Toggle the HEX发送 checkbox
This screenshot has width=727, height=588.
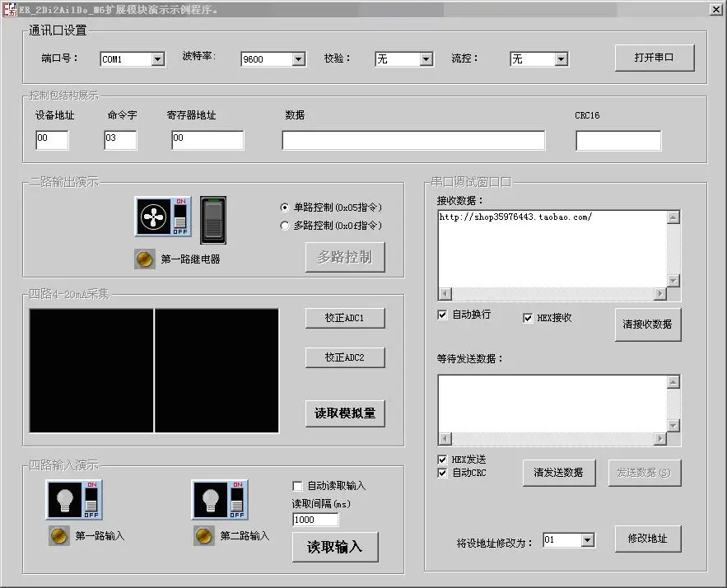pyautogui.click(x=442, y=460)
